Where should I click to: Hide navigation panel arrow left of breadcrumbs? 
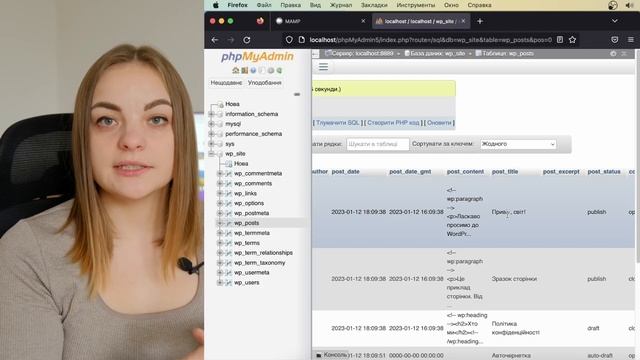pos(316,53)
